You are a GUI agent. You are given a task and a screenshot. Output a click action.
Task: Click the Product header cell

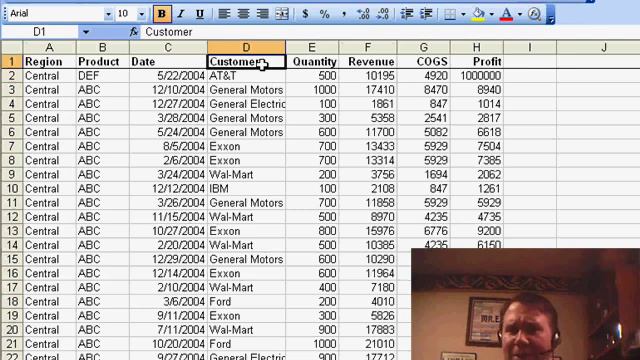pos(102,62)
